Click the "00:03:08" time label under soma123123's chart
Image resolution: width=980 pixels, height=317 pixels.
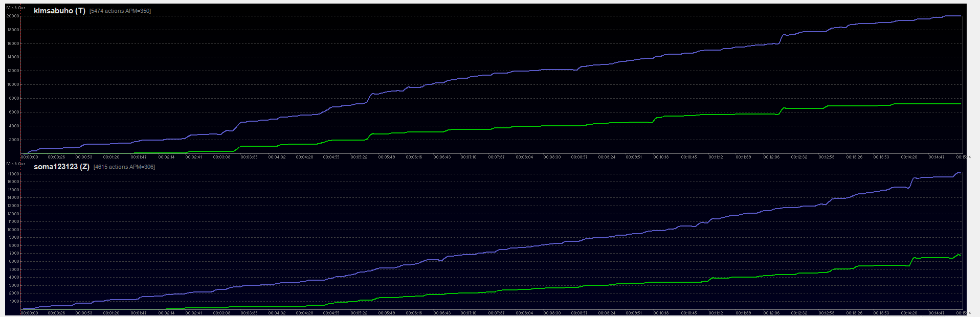pos(221,313)
